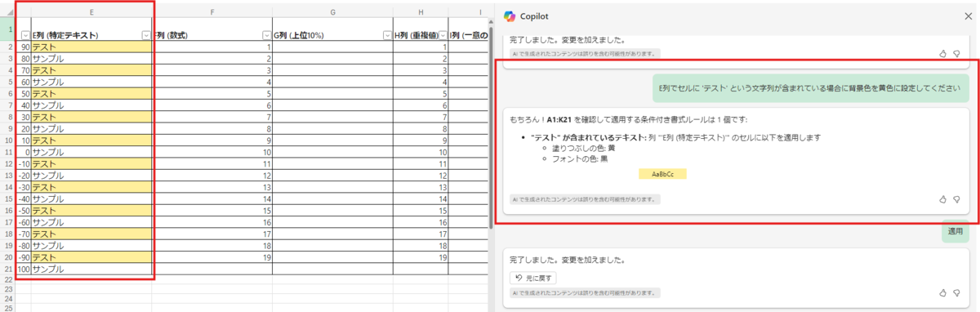Click H列 cell with value 15
The image size is (980, 312).
coord(421,211)
